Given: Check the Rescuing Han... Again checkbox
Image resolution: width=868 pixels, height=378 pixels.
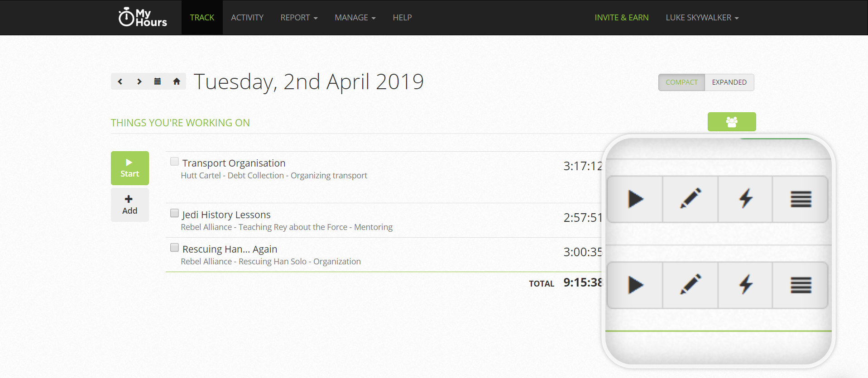Looking at the screenshot, I should [x=174, y=247].
